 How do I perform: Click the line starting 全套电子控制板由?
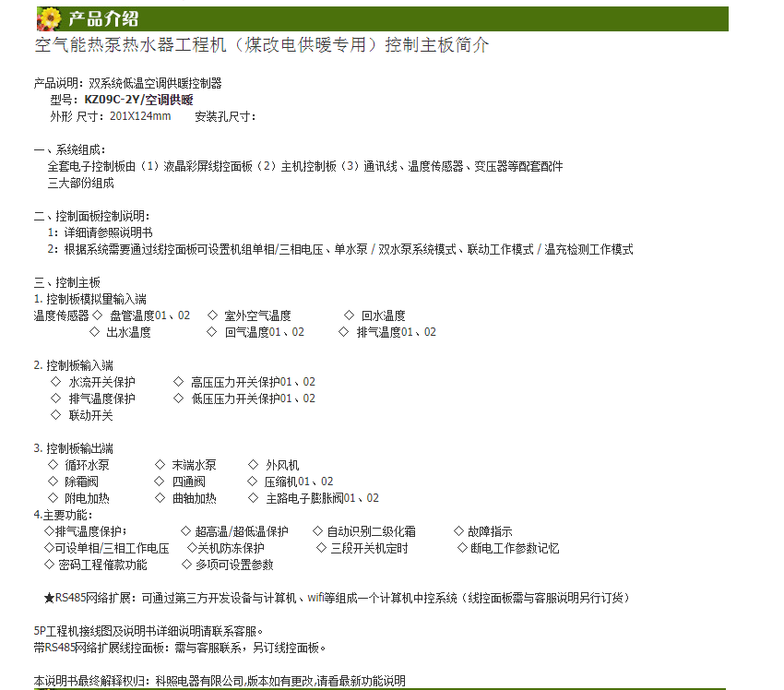click(x=305, y=166)
